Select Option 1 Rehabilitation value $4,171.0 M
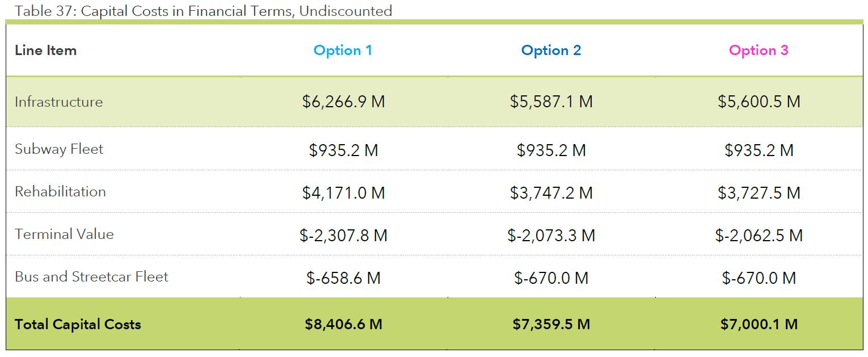 343,193
